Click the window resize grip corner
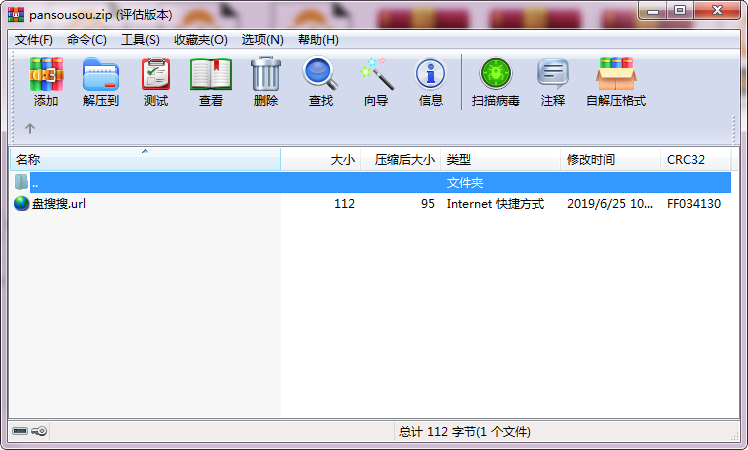748x450 pixels. (x=735, y=435)
